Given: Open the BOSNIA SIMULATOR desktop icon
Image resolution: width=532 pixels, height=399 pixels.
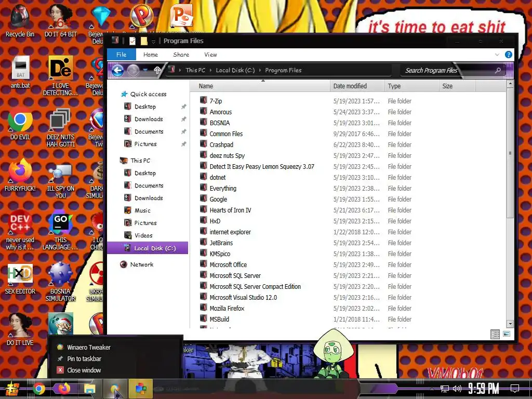Looking at the screenshot, I should (60, 282).
